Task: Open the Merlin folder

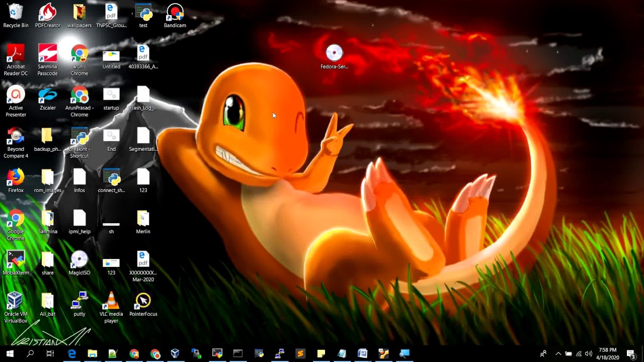Action: (x=143, y=222)
